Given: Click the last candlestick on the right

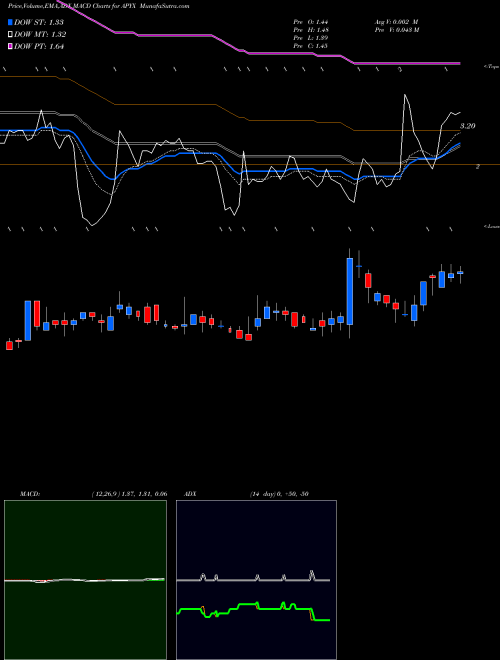Looking at the screenshot, I should [x=460, y=273].
